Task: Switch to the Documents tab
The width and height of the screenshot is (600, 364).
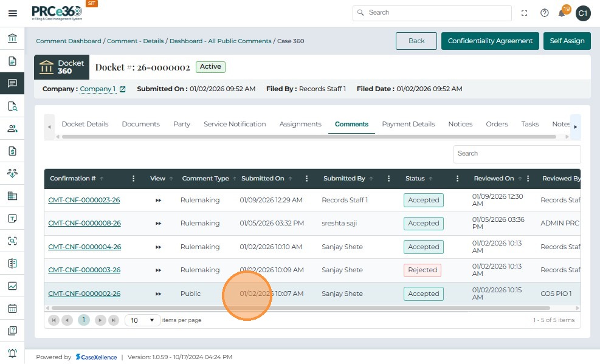Action: tap(140, 124)
